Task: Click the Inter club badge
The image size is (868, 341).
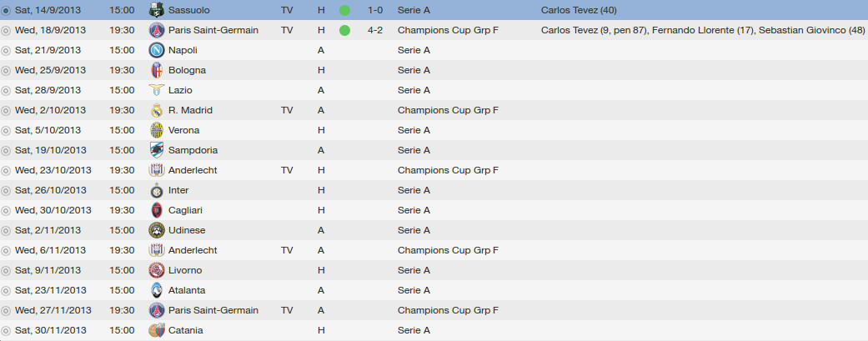Action: pyautogui.click(x=156, y=190)
